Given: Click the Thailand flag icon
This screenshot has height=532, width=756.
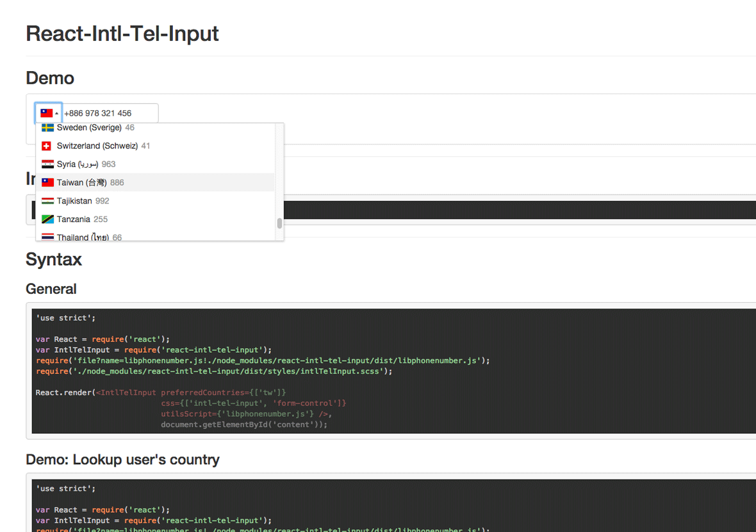Looking at the screenshot, I should pyautogui.click(x=47, y=237).
